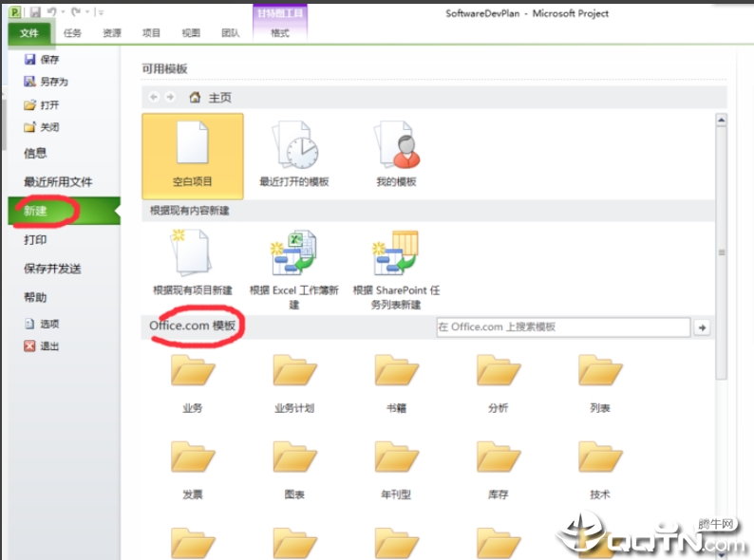Click the 主页 home breadcrumb icon
The image size is (754, 560).
coord(196,97)
